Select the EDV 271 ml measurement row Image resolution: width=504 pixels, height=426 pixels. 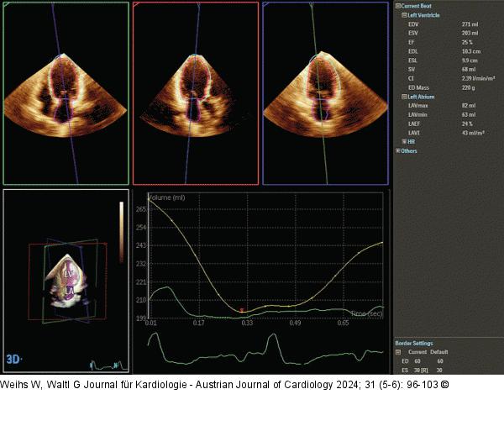[437, 24]
